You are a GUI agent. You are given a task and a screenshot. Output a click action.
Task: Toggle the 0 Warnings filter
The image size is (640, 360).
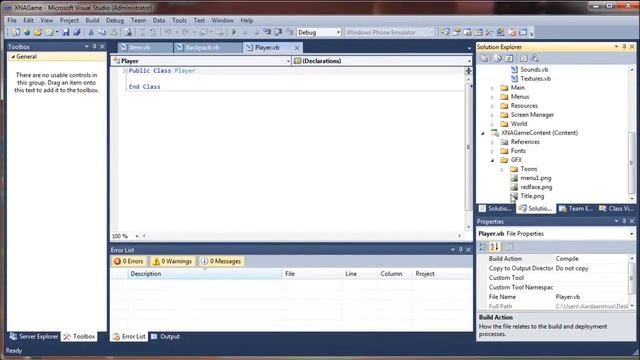tap(172, 261)
